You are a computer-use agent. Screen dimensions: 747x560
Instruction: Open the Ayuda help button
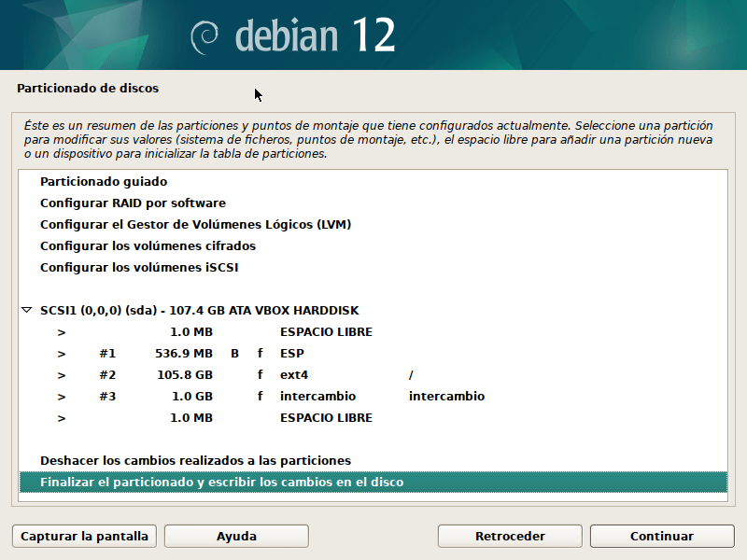tap(236, 536)
